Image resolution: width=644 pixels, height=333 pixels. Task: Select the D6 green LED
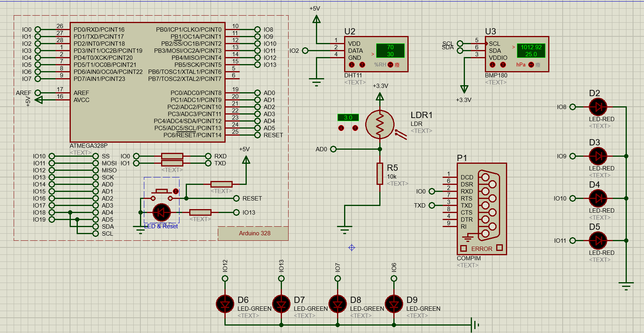pos(225,304)
